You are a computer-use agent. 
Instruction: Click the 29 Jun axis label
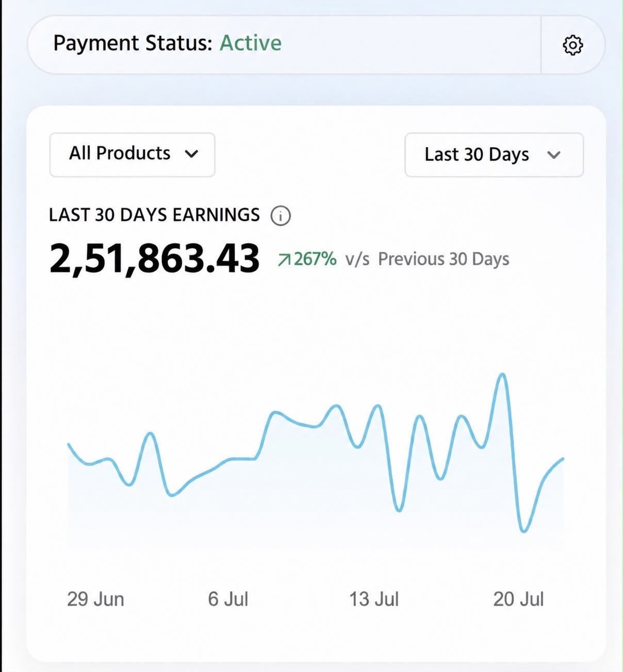pos(95,599)
